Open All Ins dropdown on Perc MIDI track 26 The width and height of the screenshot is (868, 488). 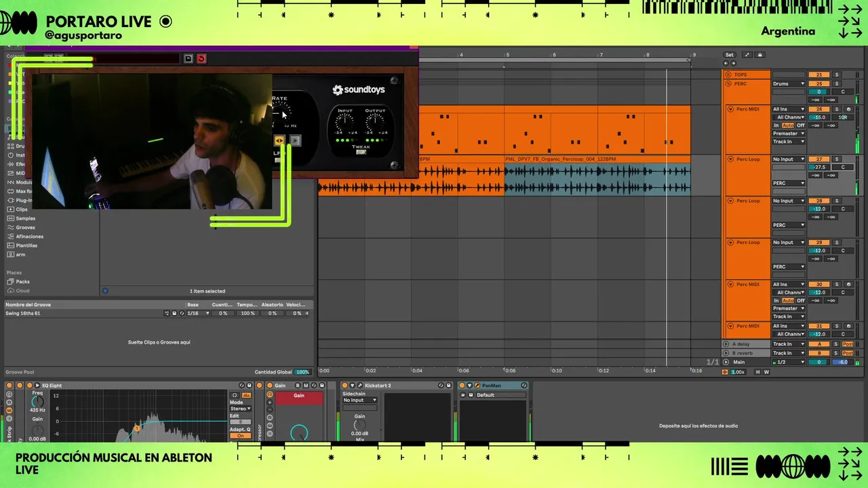pyautogui.click(x=789, y=109)
